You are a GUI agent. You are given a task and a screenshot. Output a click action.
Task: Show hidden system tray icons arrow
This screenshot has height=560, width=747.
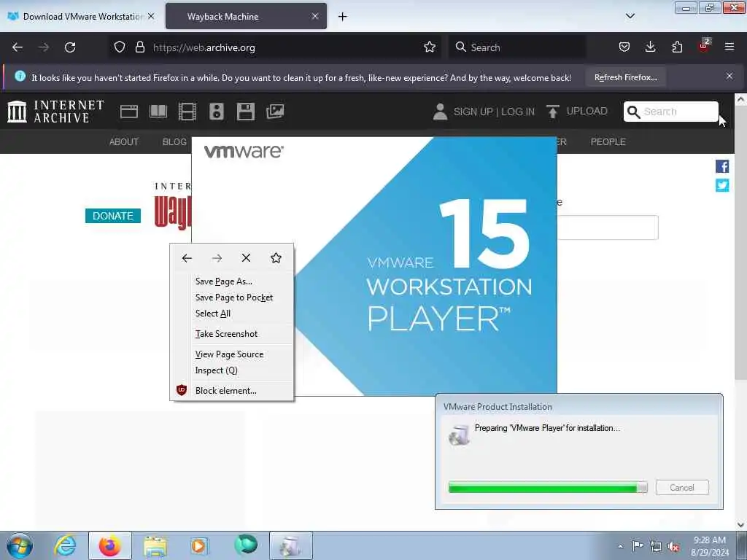(x=620, y=546)
